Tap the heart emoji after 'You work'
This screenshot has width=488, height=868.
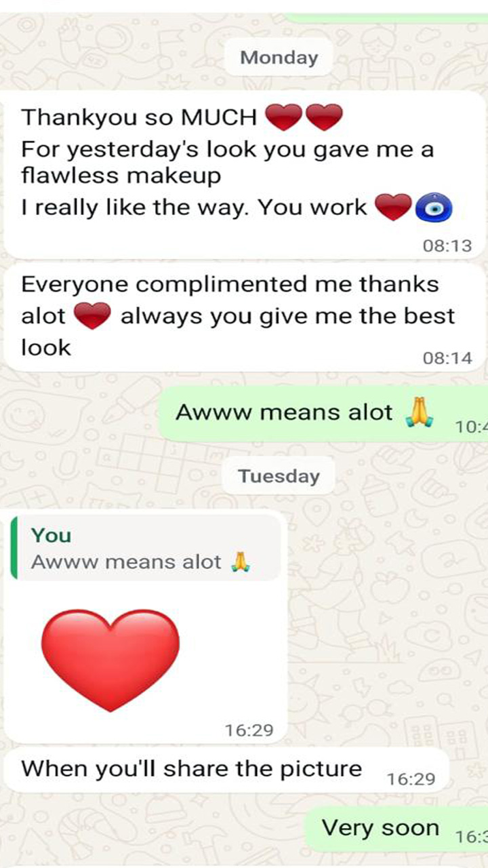(394, 208)
